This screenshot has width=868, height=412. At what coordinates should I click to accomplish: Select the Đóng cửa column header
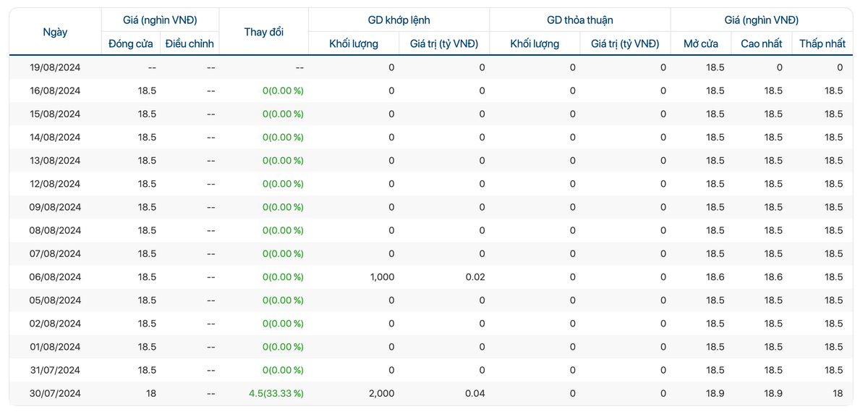[x=131, y=43]
